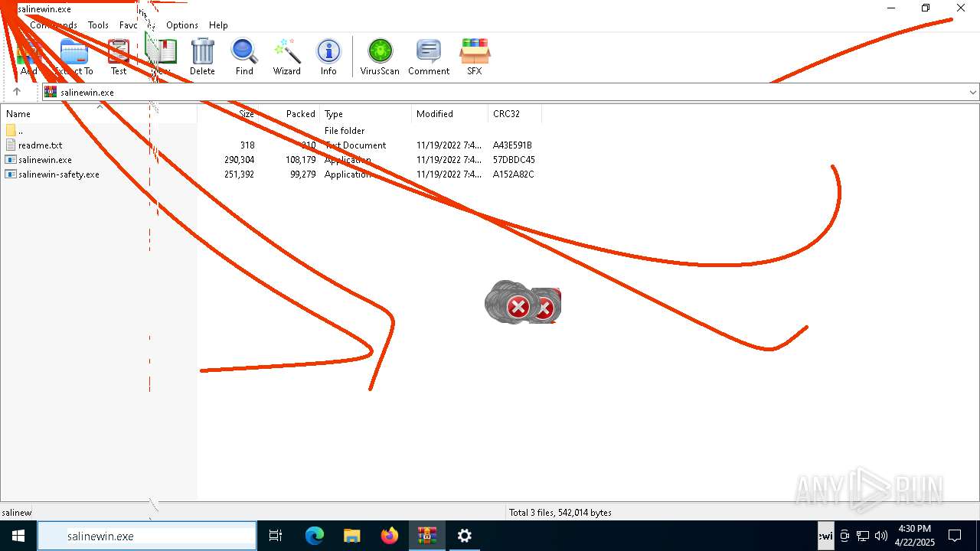Screen dimensions: 980x551
Task: Click the size value 318
Action: [247, 145]
